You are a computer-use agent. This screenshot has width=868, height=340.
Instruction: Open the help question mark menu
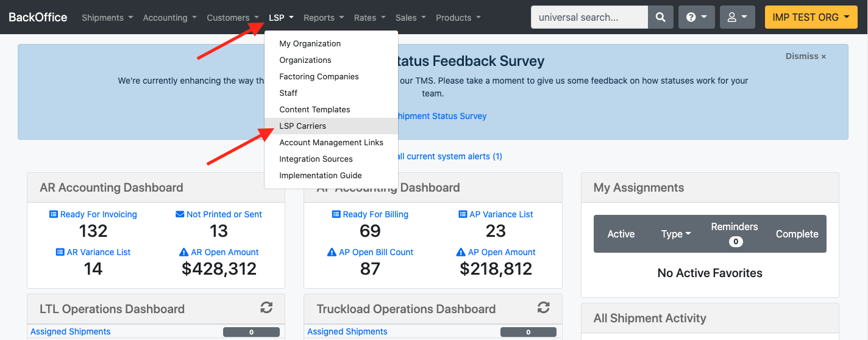(696, 18)
